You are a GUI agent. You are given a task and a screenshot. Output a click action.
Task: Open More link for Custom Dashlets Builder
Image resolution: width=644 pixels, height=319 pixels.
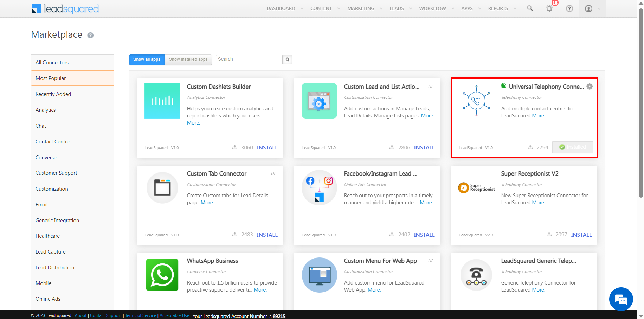click(x=193, y=123)
